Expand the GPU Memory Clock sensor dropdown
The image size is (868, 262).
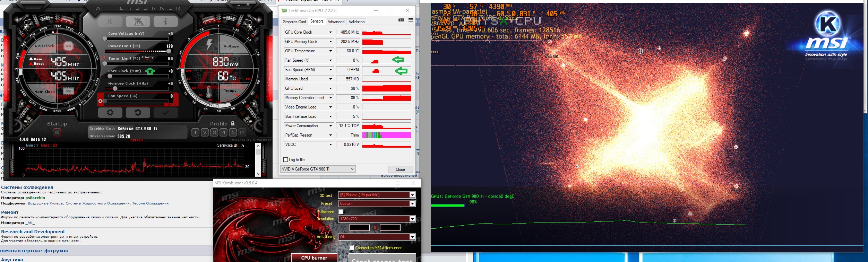(x=330, y=42)
